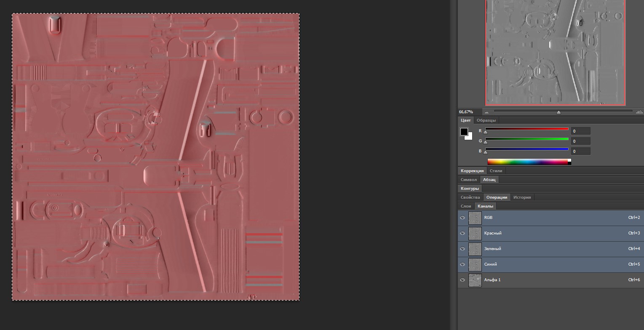Click the Navigator zoom in icon

point(639,112)
